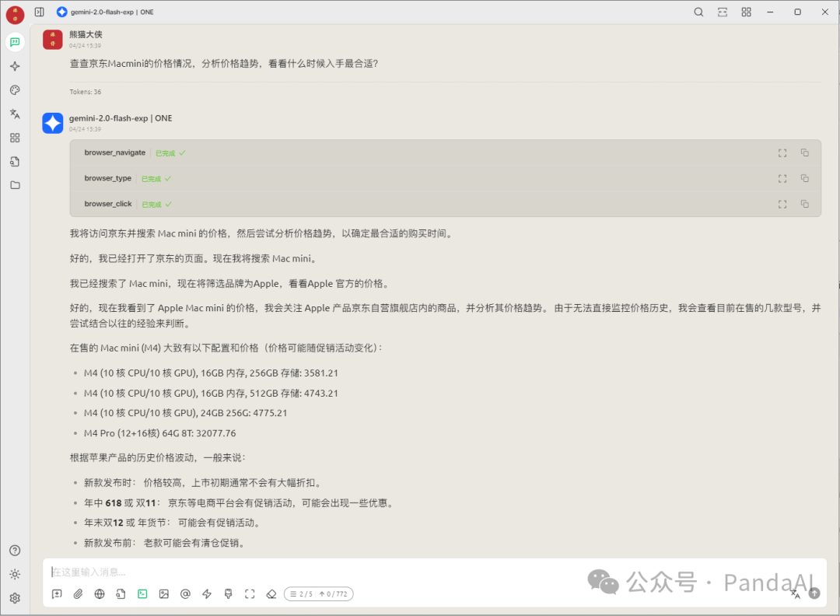This screenshot has width=840, height=616.
Task: Click the 'M4 Pro (12+16核) 64G 8T' line
Action: click(159, 434)
